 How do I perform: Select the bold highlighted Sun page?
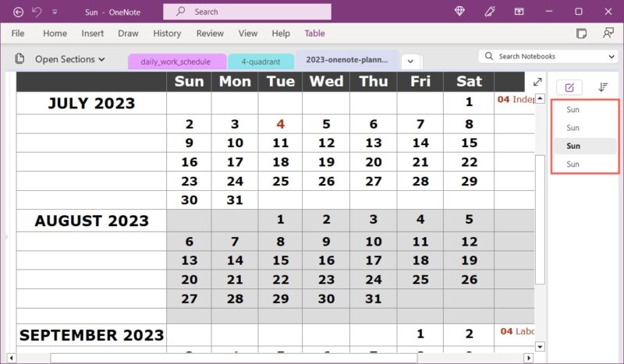[585, 146]
